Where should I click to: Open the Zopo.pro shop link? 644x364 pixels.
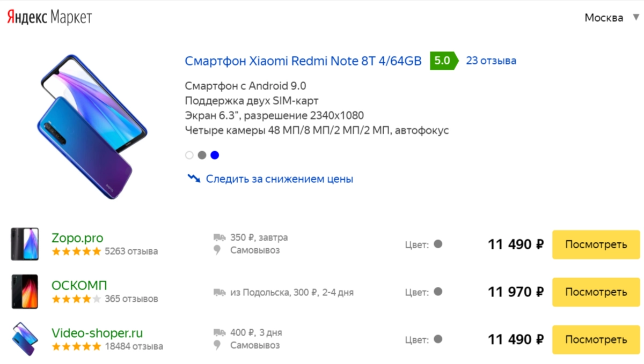tap(77, 237)
